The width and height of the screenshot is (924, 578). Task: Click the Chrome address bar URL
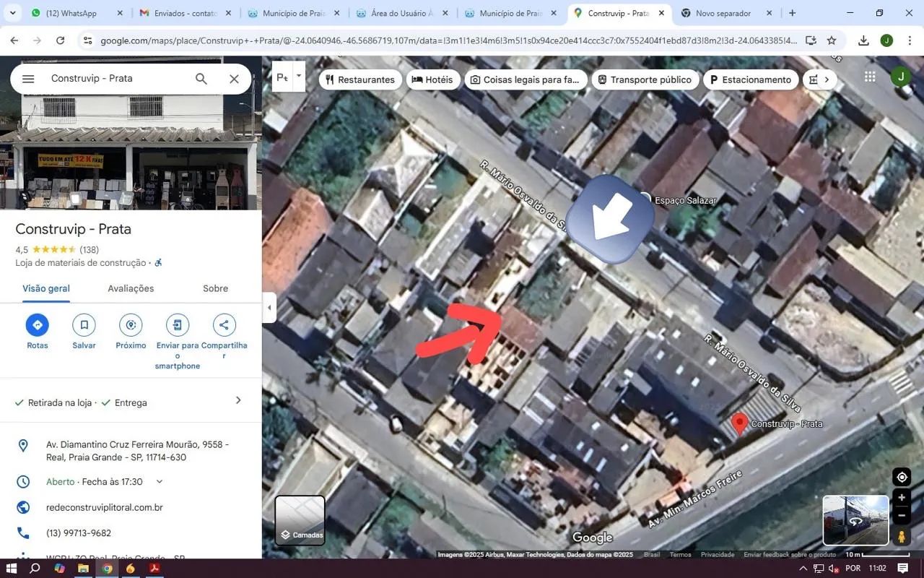(x=448, y=40)
